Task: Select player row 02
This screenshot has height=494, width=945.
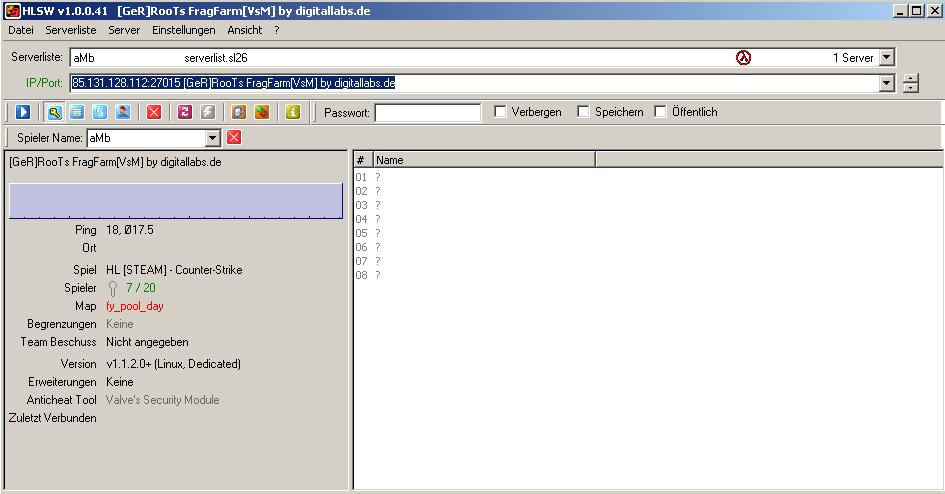Action: tap(368, 191)
